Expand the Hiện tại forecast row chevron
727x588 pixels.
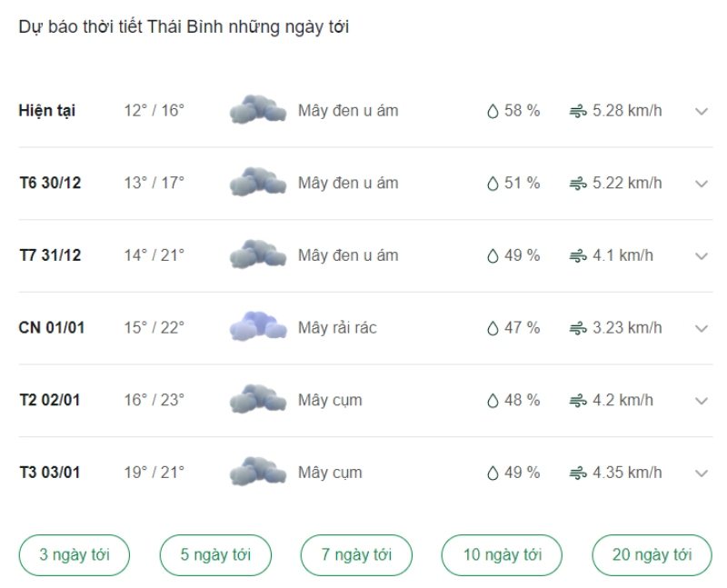pos(702,111)
